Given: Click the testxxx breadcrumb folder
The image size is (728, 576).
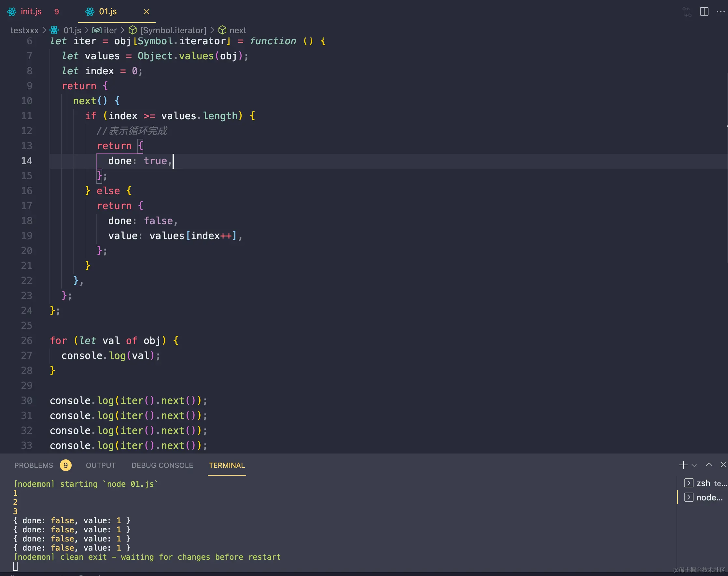Looking at the screenshot, I should [x=24, y=30].
